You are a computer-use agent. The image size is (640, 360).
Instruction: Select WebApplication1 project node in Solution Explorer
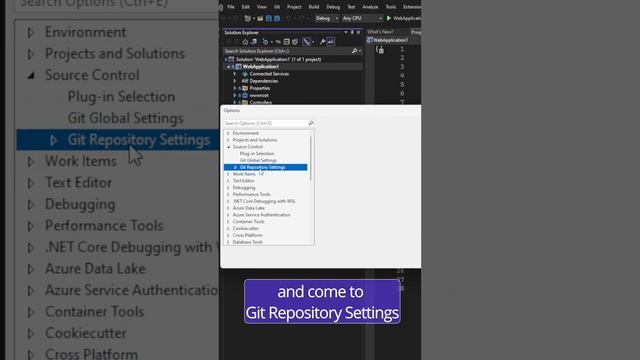click(261, 67)
